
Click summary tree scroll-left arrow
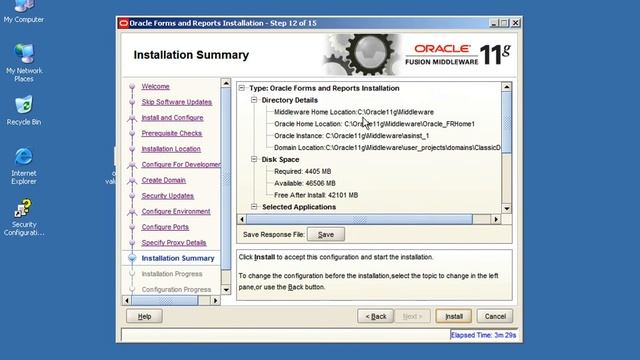tap(242, 220)
